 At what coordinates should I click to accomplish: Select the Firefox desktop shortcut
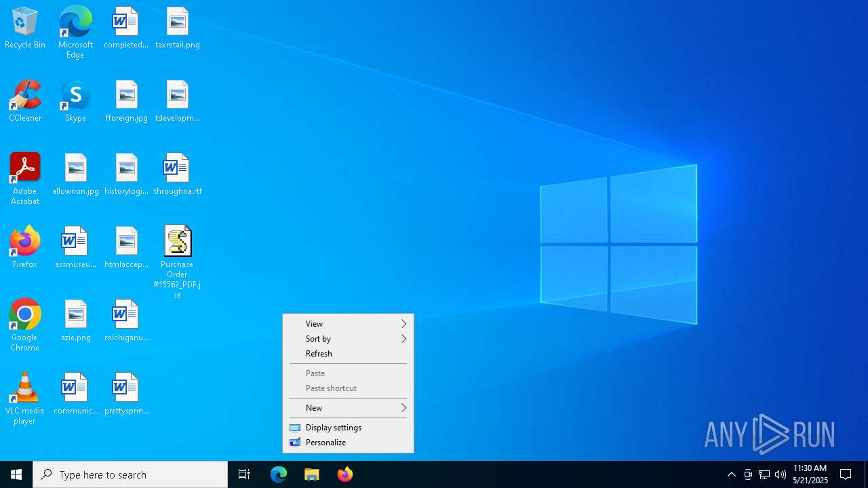25,247
